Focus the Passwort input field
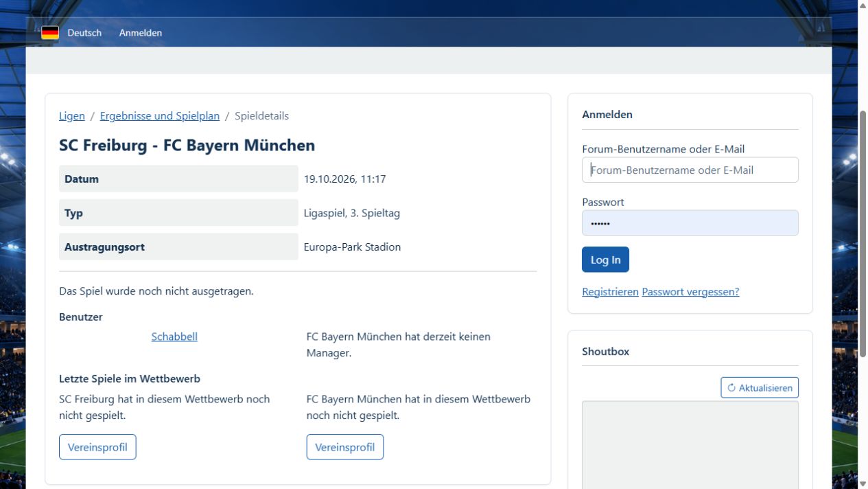The width and height of the screenshot is (868, 489). [690, 223]
